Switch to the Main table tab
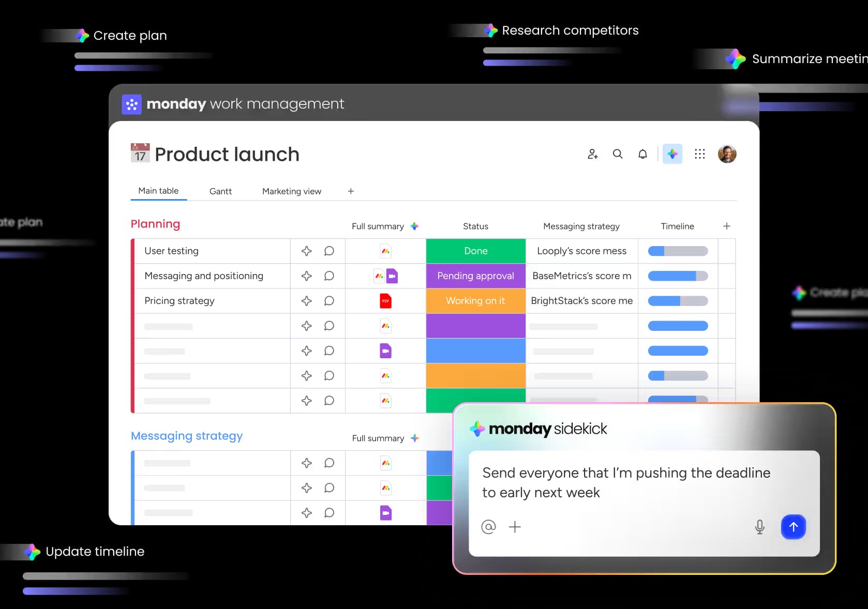Viewport: 868px width, 609px height. (x=158, y=191)
